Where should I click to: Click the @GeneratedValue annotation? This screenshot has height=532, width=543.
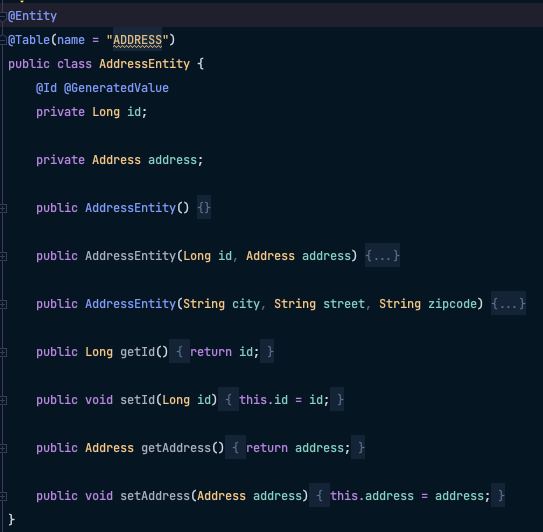point(116,88)
